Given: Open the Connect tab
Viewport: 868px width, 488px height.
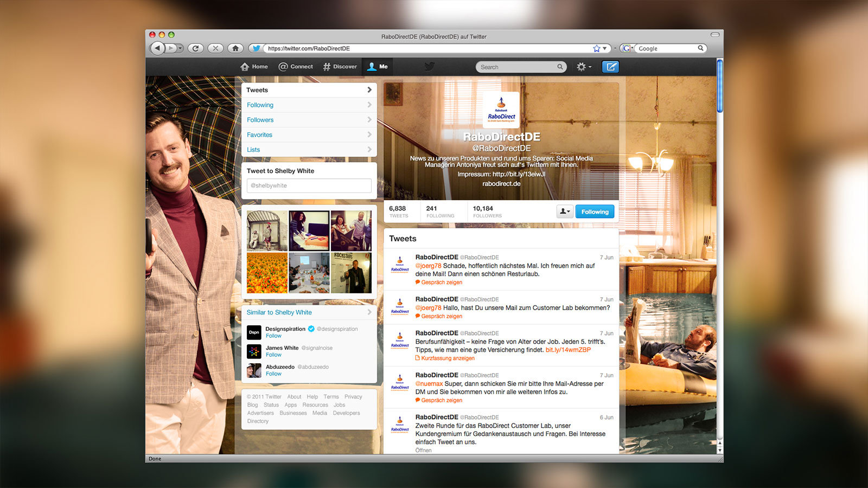Looking at the screenshot, I should pyautogui.click(x=296, y=67).
